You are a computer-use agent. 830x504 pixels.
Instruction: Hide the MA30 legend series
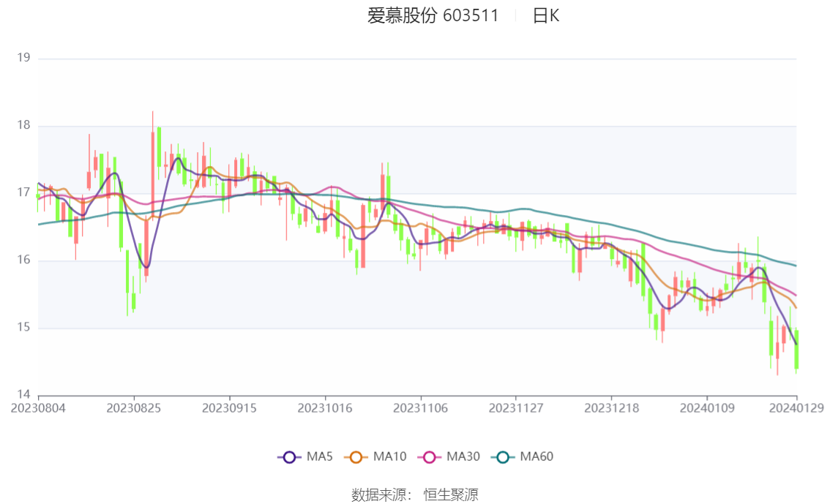coord(449,456)
